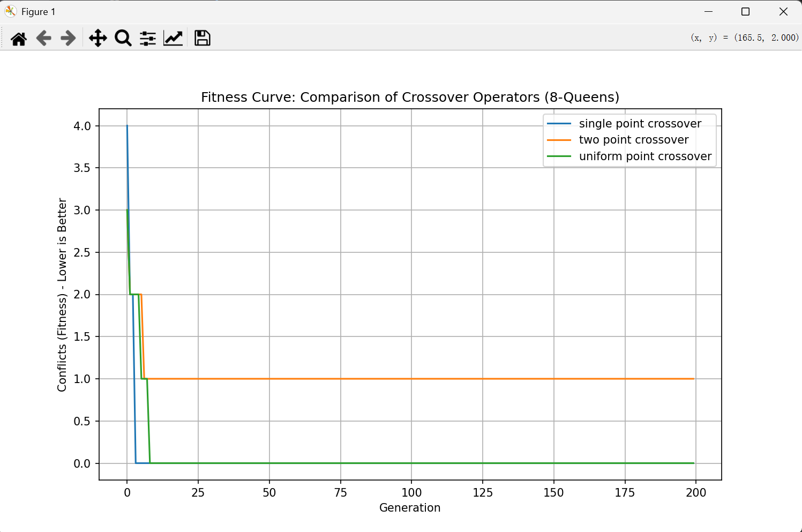This screenshot has width=802, height=532.
Task: Select 'two point crossover' legend label
Action: pos(633,140)
